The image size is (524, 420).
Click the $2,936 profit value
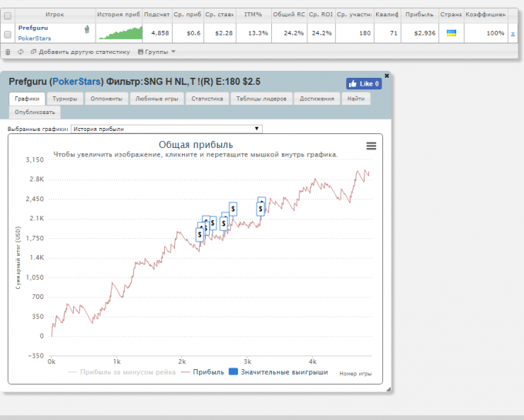(x=425, y=33)
